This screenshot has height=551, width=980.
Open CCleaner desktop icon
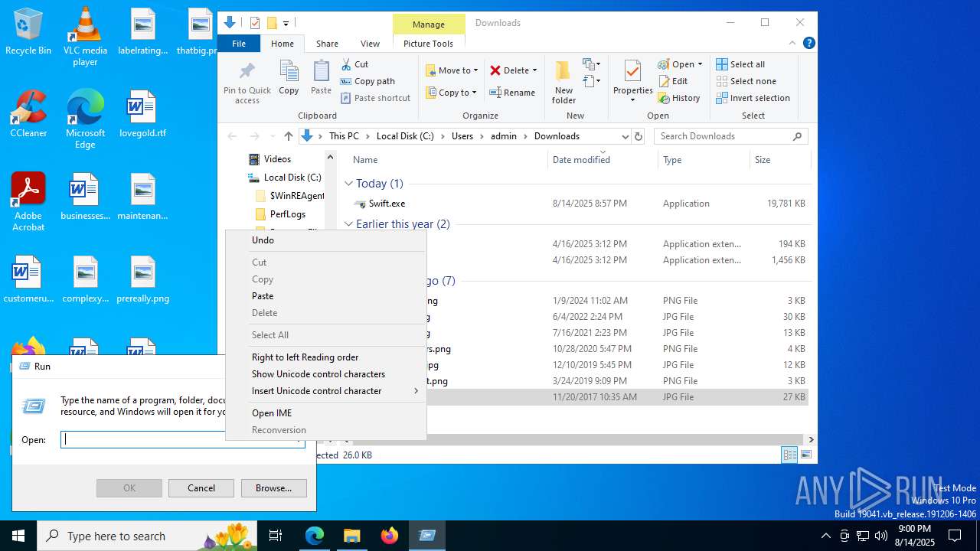tap(28, 114)
